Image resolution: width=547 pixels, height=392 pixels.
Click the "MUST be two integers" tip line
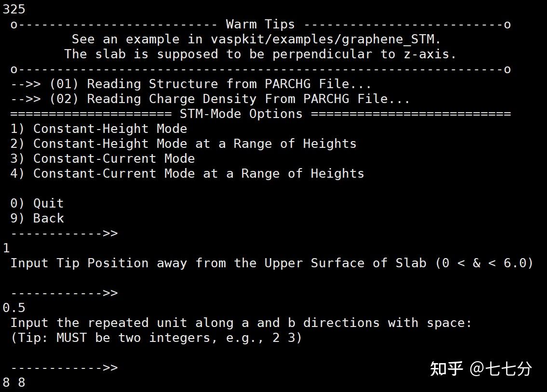point(156,338)
